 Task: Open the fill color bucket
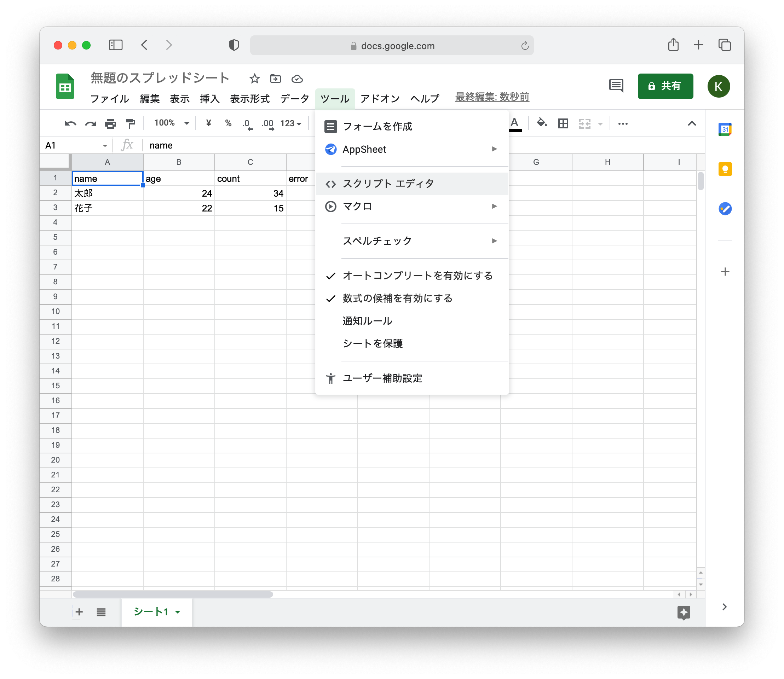point(542,123)
